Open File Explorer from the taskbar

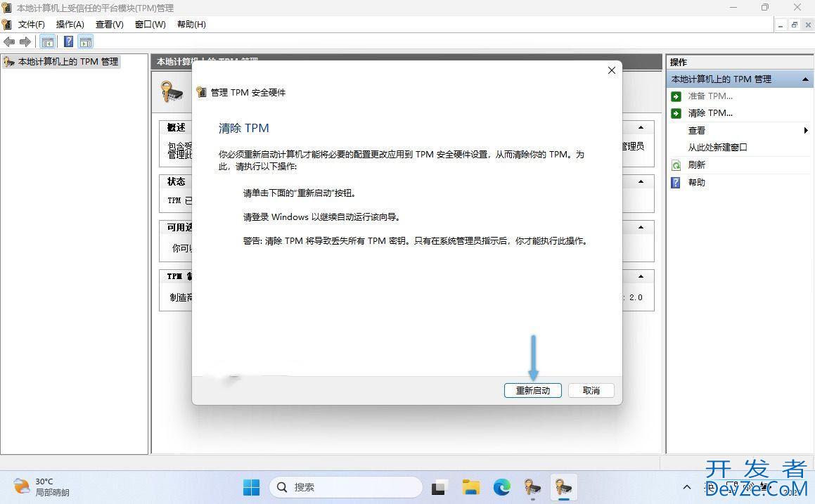(471, 487)
